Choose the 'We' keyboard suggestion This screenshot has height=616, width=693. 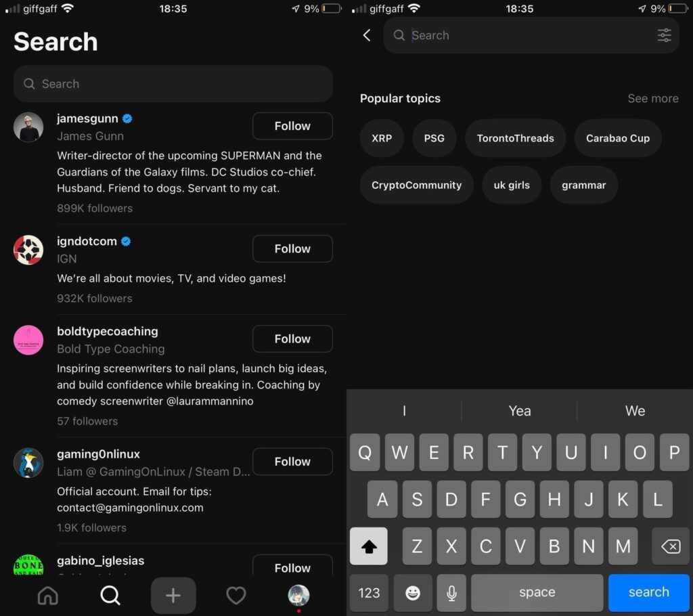pyautogui.click(x=635, y=411)
